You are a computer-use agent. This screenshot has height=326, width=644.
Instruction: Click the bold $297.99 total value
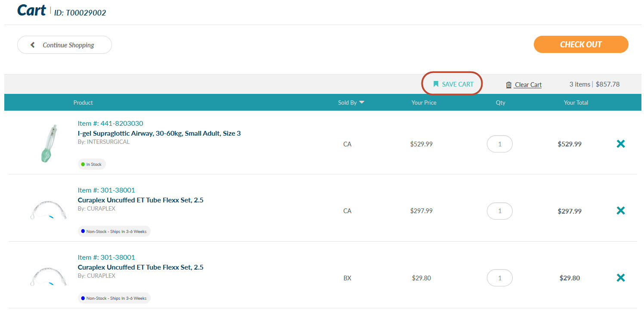(x=570, y=211)
